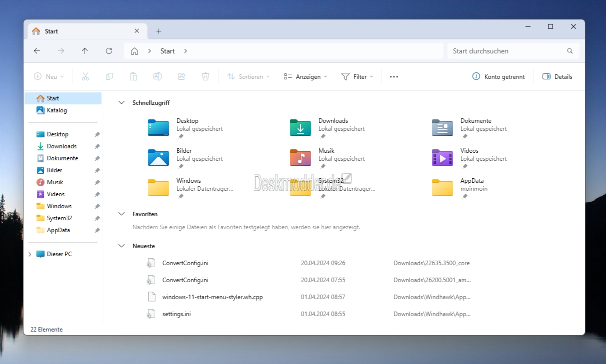Screen dimensions: 606x364
Task: Unpin Downloads via its sidebar pin icon
Action: 97,146
